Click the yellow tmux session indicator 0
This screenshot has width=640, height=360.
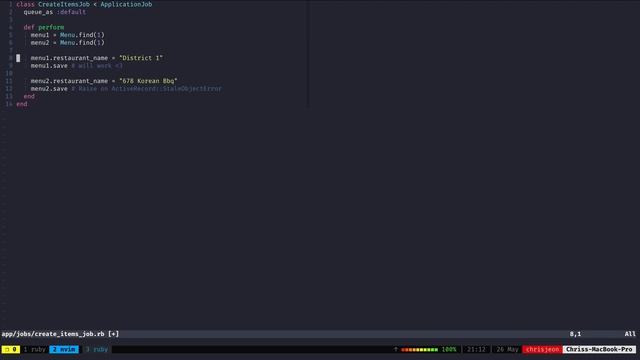(11, 349)
